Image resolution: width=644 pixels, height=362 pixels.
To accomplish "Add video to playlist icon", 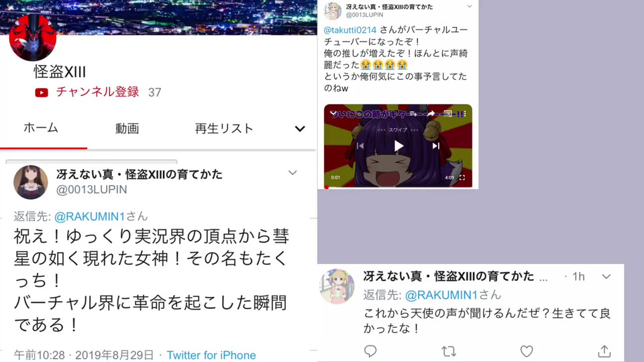I will tap(413, 114).
